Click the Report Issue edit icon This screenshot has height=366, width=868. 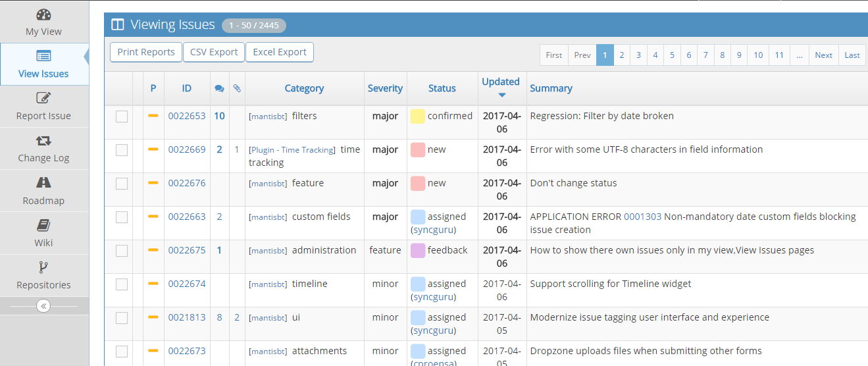tap(43, 98)
